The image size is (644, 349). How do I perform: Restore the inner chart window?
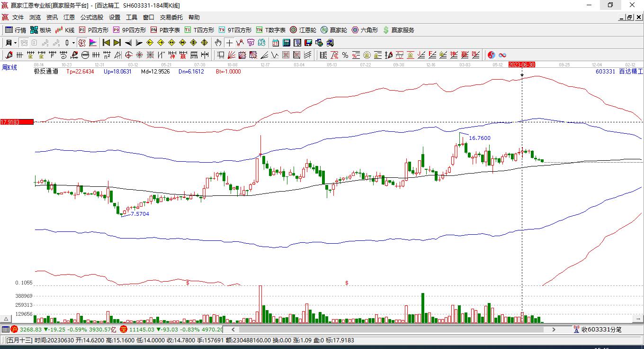(629, 18)
